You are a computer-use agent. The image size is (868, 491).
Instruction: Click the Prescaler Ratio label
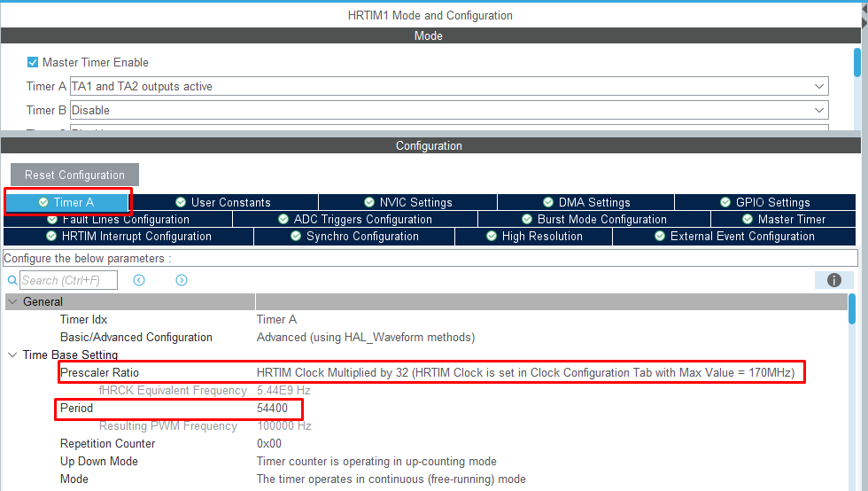point(99,373)
